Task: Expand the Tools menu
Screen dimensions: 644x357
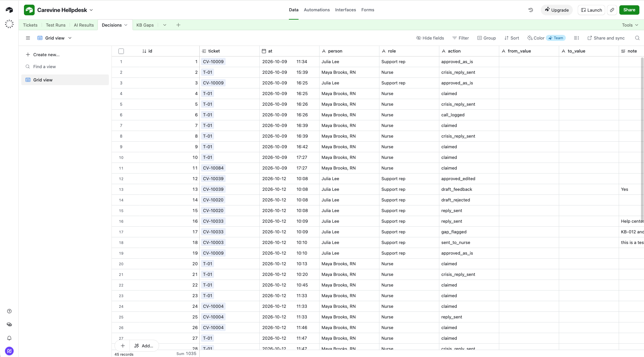Action: coord(630,25)
